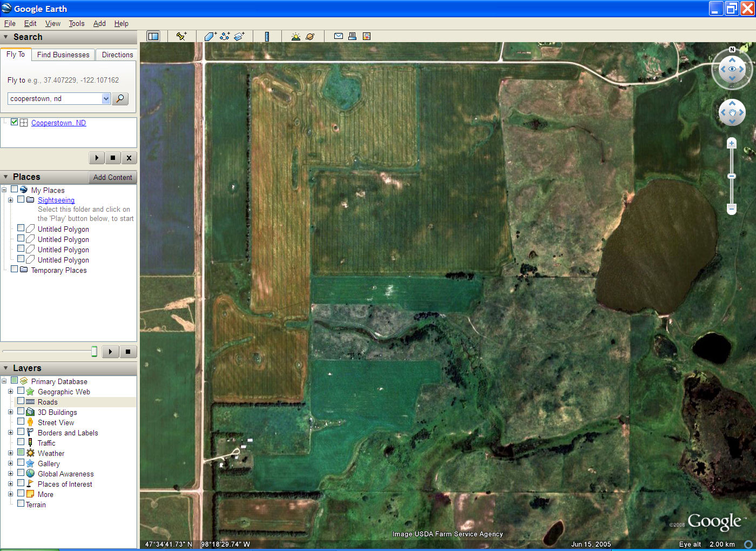Open the Sightseeing link

(56, 200)
